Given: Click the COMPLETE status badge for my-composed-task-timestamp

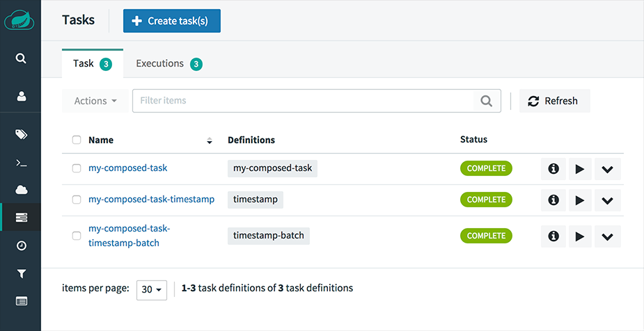Looking at the screenshot, I should click(486, 200).
